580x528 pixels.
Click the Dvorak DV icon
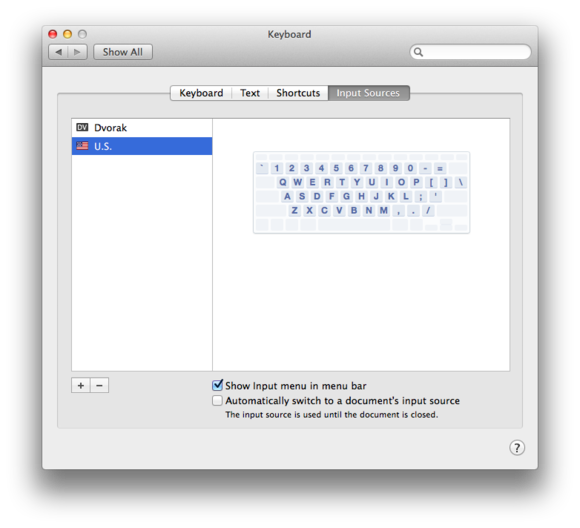82,128
